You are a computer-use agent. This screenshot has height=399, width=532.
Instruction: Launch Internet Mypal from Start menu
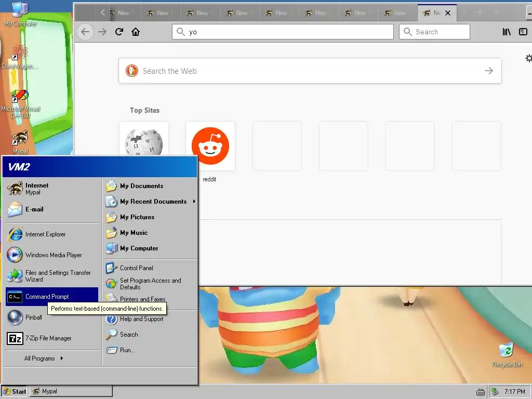52,189
